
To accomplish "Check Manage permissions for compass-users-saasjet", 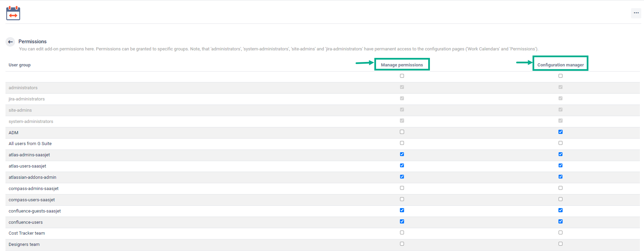I will (x=402, y=200).
